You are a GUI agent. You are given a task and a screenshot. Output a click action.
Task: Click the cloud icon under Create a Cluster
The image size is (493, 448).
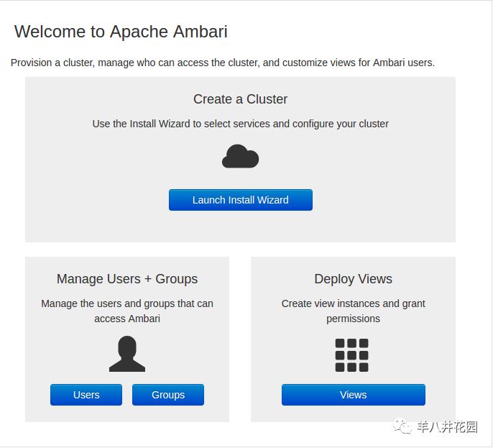tap(241, 156)
